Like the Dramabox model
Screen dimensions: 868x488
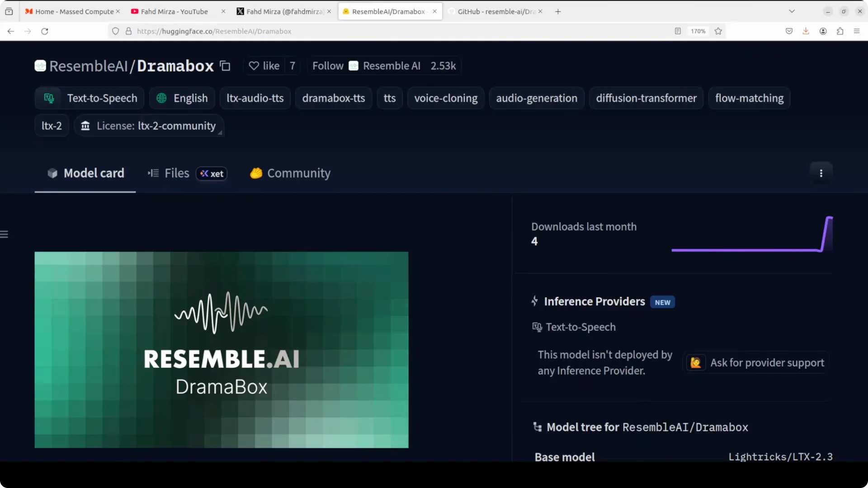264,66
